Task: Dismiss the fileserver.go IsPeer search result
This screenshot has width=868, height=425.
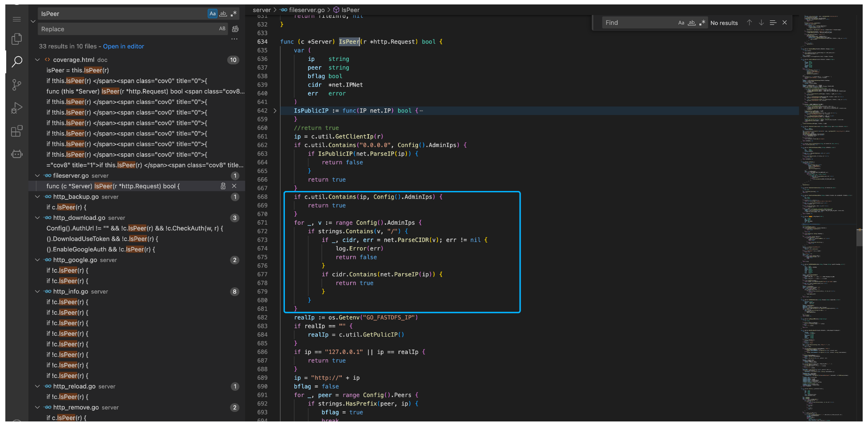Action: pyautogui.click(x=234, y=186)
